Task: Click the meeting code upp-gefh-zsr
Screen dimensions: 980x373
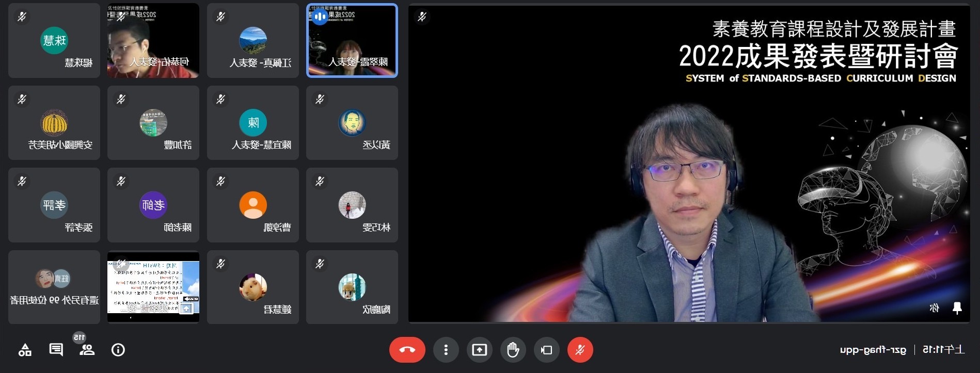Action: coord(873,350)
